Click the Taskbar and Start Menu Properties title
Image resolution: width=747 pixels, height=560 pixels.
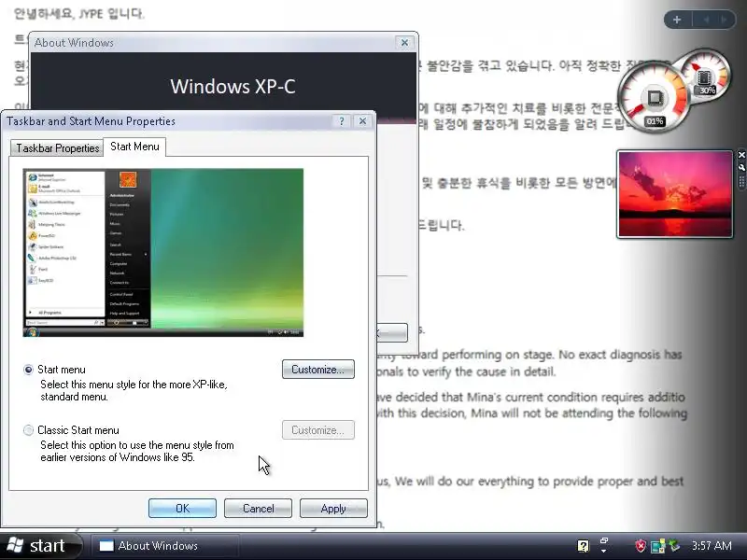point(91,121)
